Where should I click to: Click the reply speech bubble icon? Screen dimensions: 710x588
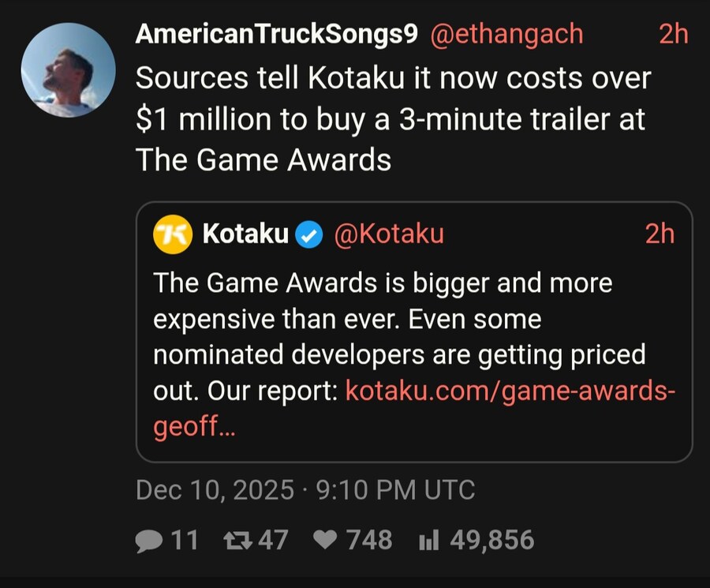(x=149, y=540)
